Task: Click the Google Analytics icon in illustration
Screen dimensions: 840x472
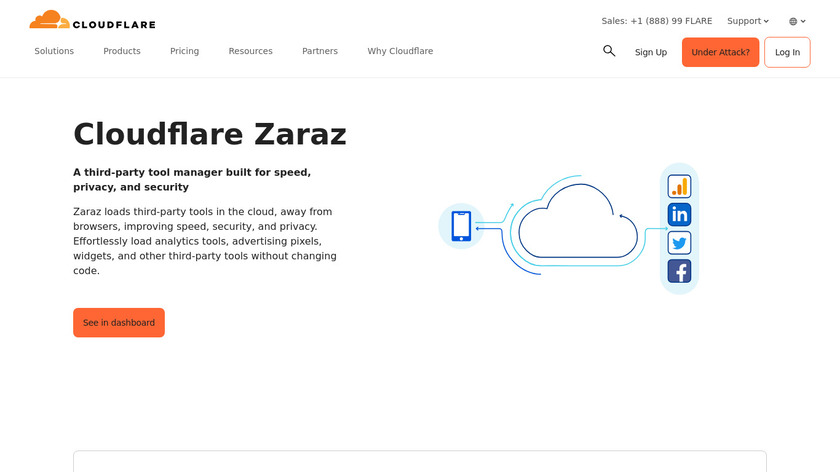Action: [x=679, y=186]
